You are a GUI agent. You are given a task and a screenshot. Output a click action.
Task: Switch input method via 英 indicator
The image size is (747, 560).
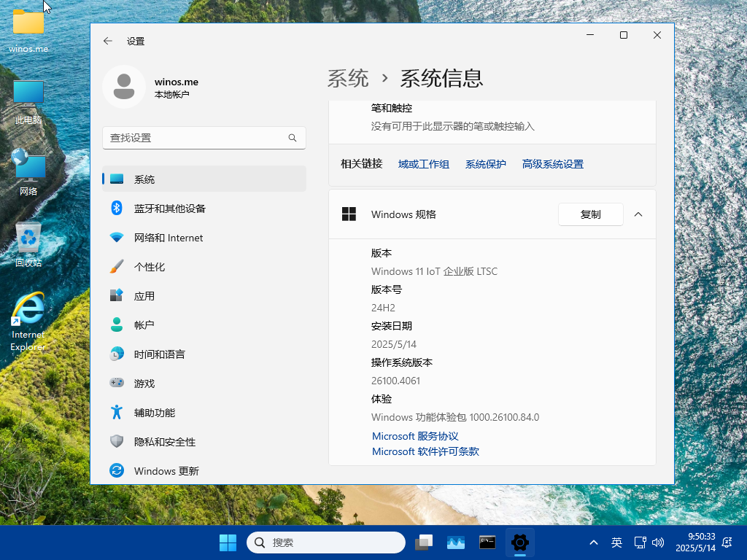click(x=616, y=542)
